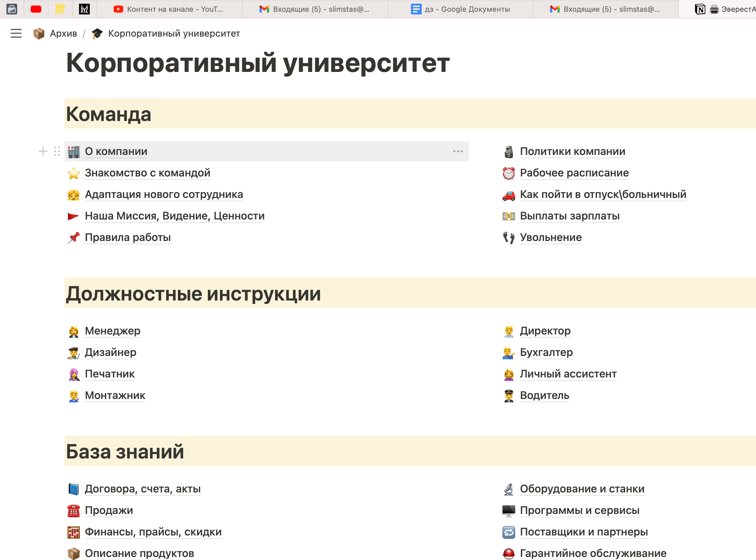Click the clock emoji icon of Рабочее расписание
Image resolution: width=756 pixels, height=560 pixels.
[508, 173]
